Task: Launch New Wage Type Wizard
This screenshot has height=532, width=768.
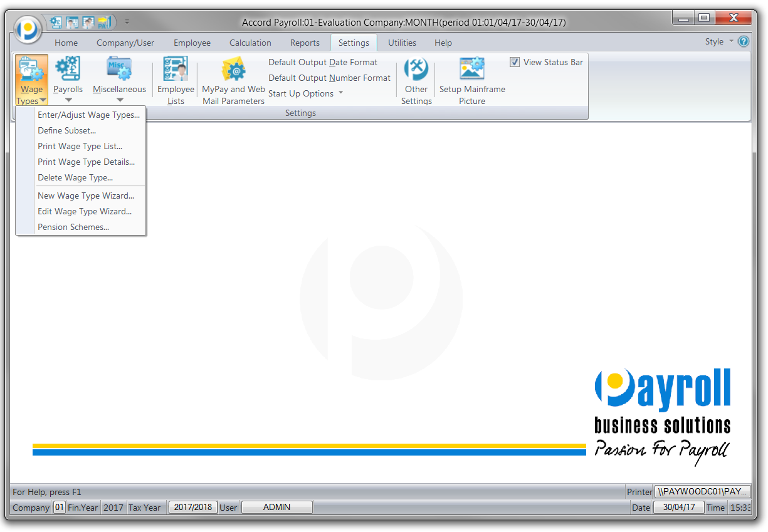Action: pos(81,196)
